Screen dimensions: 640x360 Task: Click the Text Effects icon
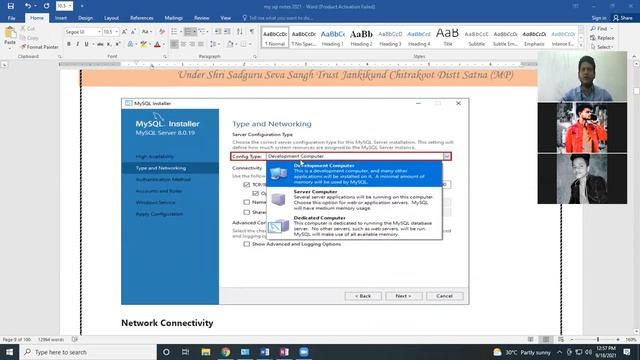point(130,44)
